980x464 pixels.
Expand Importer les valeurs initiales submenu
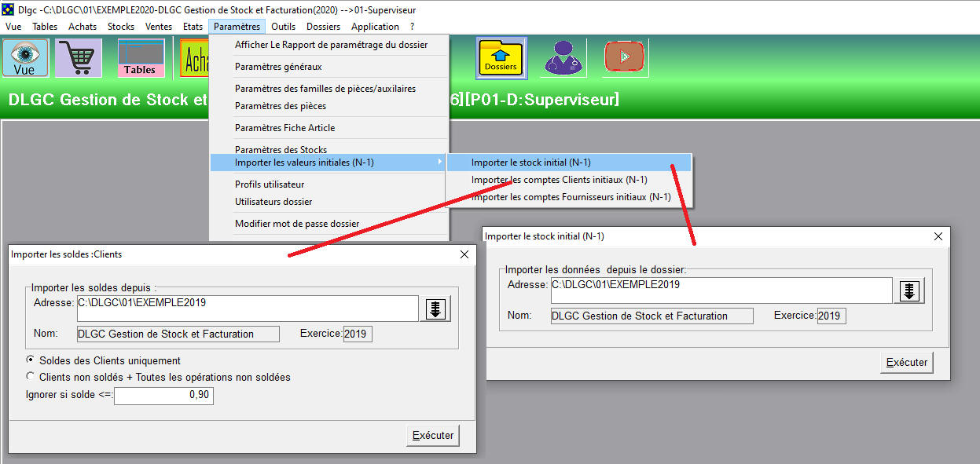pyautogui.click(x=329, y=163)
